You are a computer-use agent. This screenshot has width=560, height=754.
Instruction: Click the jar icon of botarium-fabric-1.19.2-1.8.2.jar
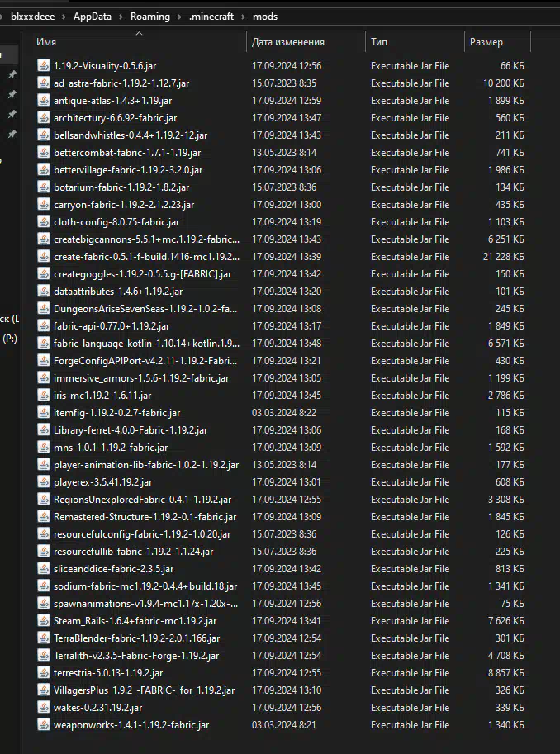(x=44, y=187)
